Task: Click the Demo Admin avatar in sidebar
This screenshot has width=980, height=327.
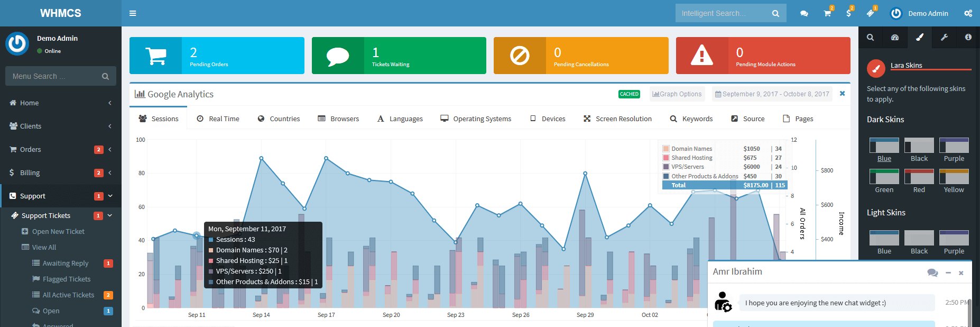Action: pos(17,43)
